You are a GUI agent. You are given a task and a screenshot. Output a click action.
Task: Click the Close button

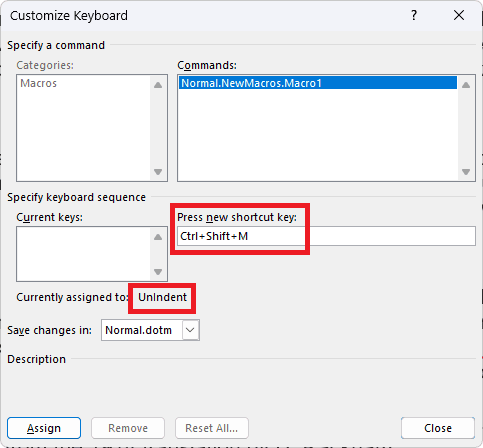pos(438,428)
